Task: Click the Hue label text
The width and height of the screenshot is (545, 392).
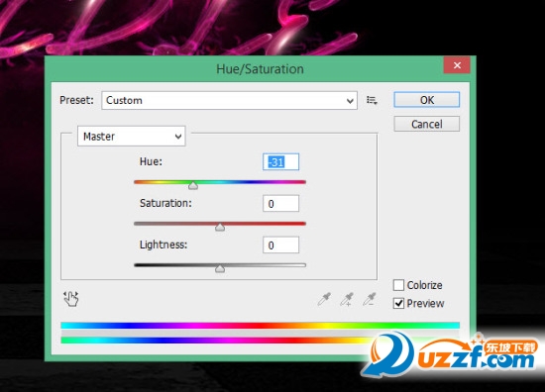Action: [x=151, y=161]
